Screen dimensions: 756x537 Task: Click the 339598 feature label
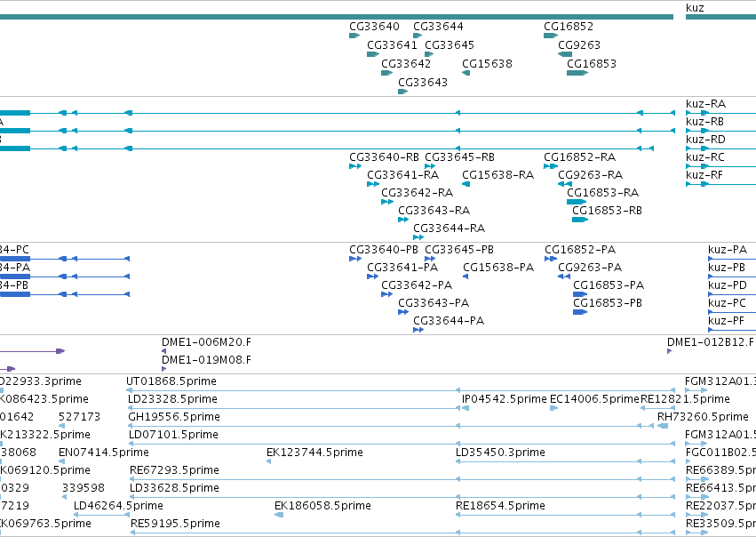click(x=84, y=488)
